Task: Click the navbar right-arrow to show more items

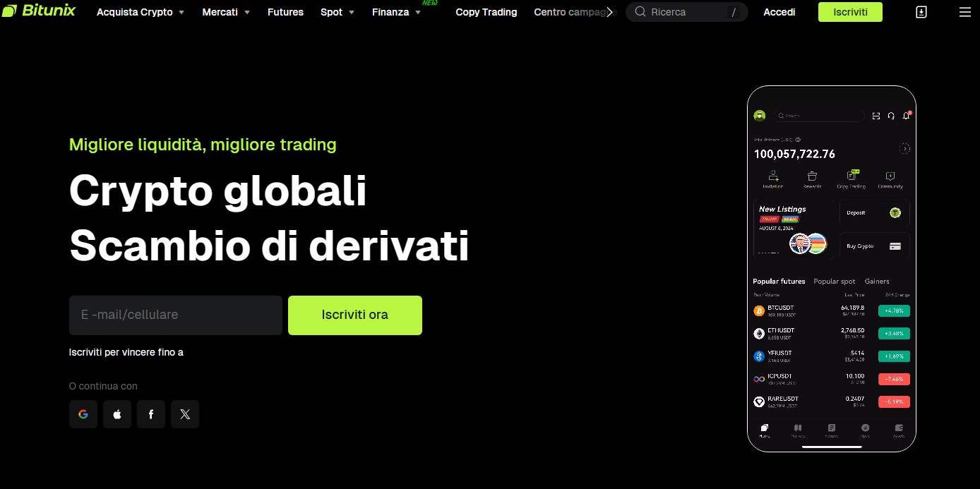Action: pyautogui.click(x=610, y=12)
